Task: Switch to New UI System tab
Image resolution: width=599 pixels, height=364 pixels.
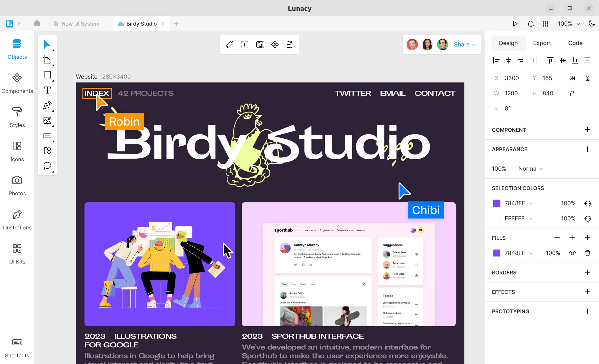Action: [x=80, y=24]
